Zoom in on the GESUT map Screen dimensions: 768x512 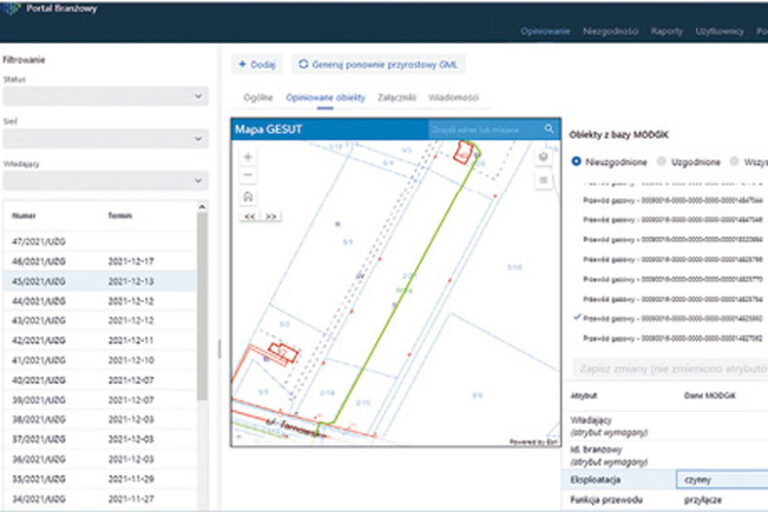click(x=248, y=157)
